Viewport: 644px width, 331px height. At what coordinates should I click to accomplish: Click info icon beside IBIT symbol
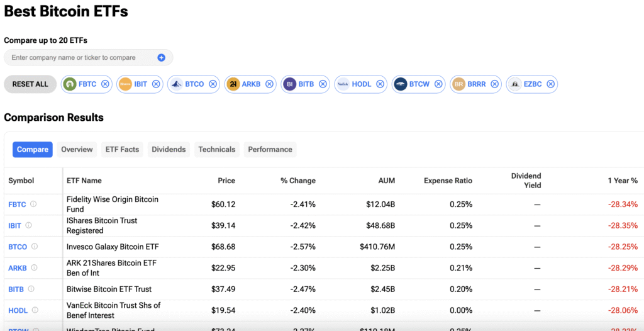28,225
